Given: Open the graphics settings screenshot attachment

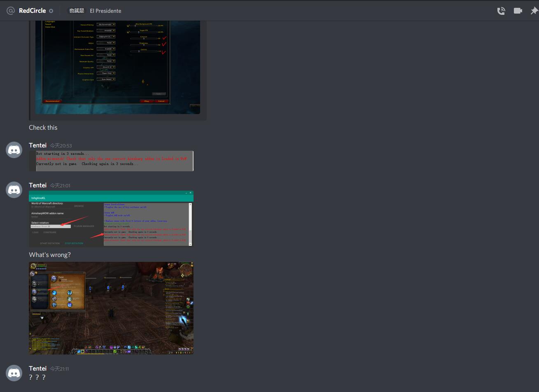Looking at the screenshot, I should pyautogui.click(x=118, y=67).
